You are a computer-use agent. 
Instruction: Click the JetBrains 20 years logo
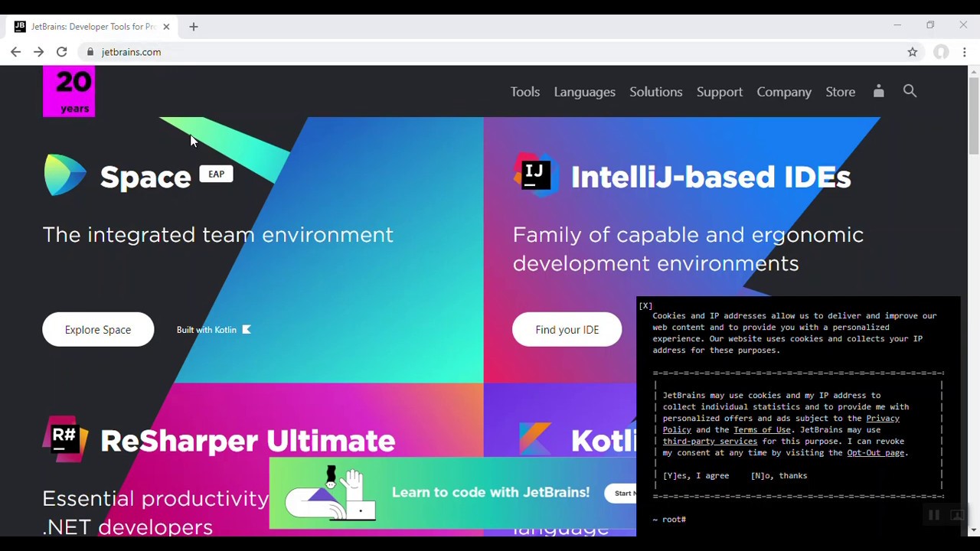[x=69, y=91]
